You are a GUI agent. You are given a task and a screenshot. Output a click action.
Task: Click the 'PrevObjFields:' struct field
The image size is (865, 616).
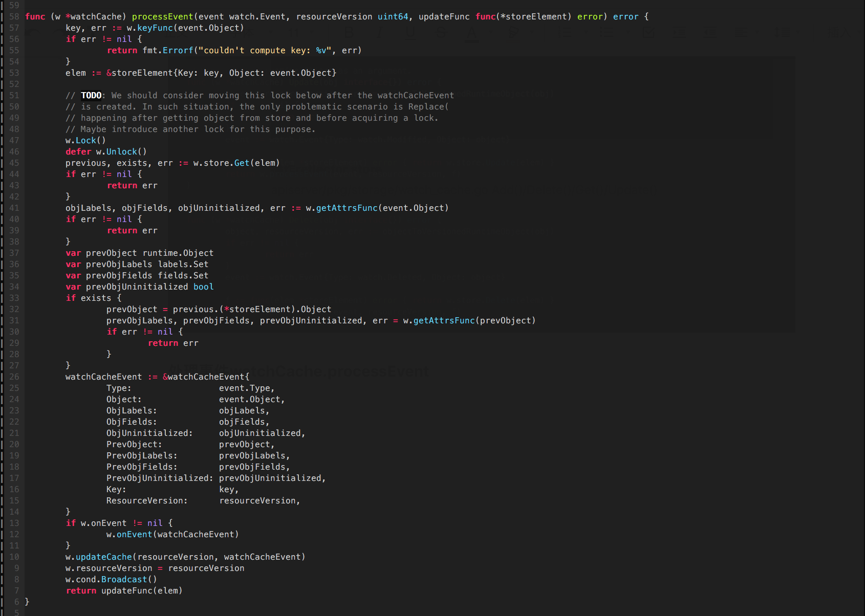pyautogui.click(x=142, y=467)
